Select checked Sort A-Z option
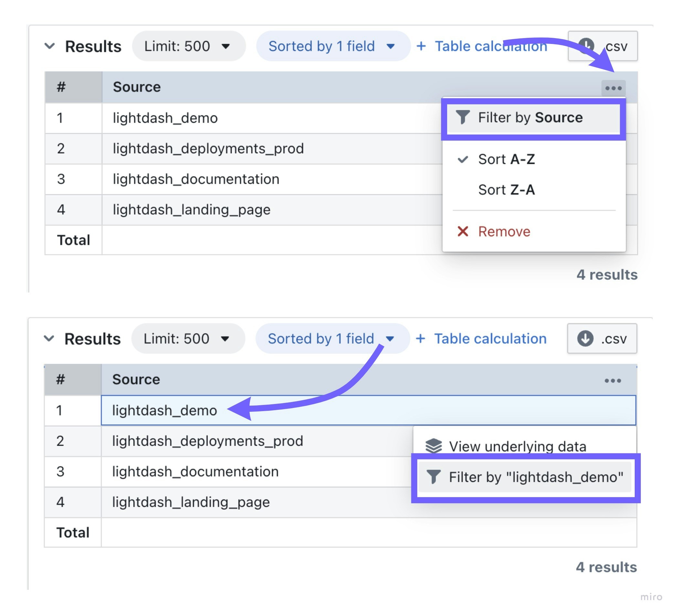Image resolution: width=678 pixels, height=616 pixels. tap(506, 159)
